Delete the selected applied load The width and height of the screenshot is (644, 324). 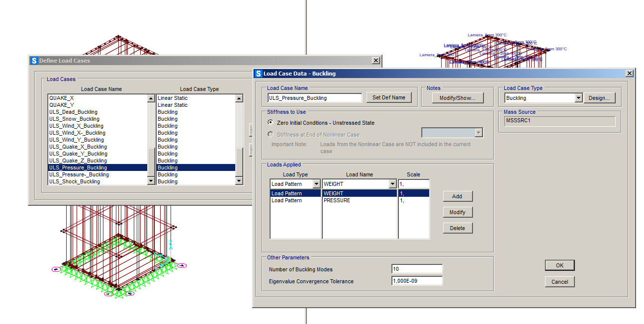(457, 228)
